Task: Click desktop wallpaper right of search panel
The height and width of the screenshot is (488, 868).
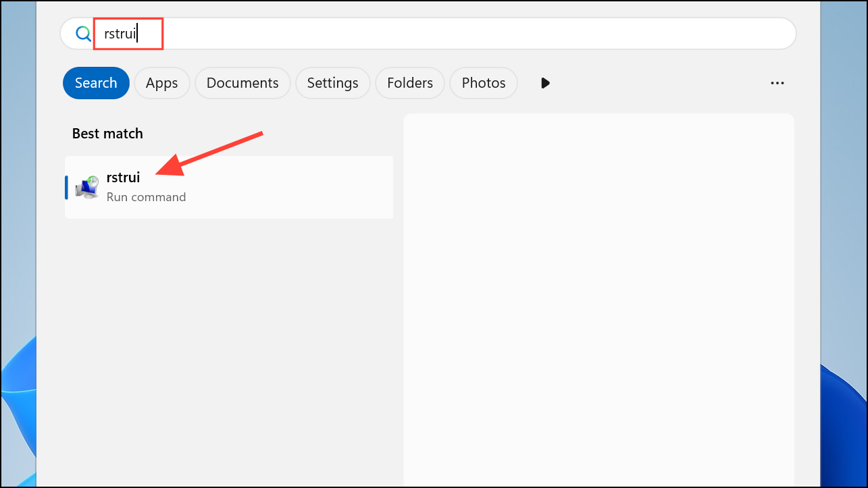Action: click(843, 202)
